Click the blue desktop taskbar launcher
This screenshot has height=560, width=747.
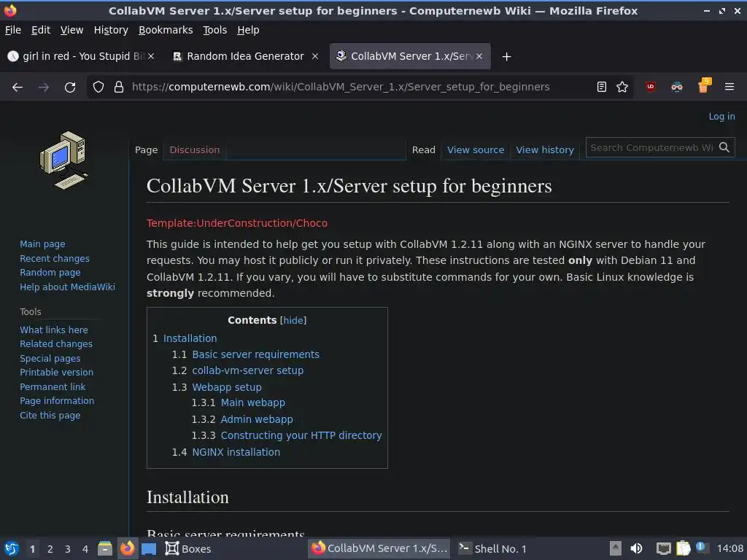149,549
